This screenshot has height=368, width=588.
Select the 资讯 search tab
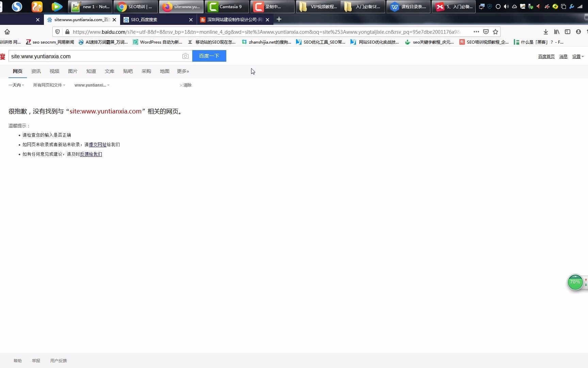pyautogui.click(x=36, y=71)
